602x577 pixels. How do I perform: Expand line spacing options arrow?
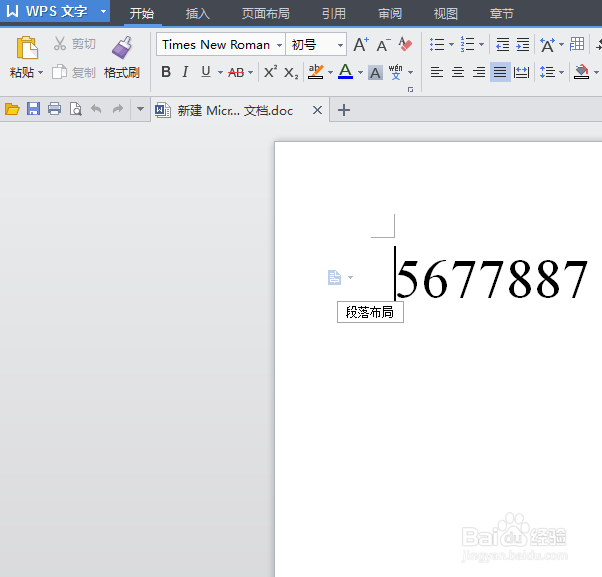point(561,72)
